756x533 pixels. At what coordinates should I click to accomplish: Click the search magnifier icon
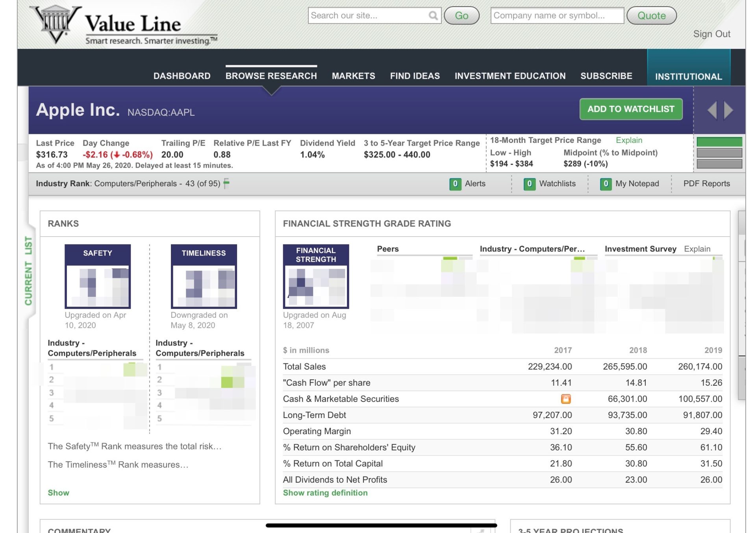433,15
